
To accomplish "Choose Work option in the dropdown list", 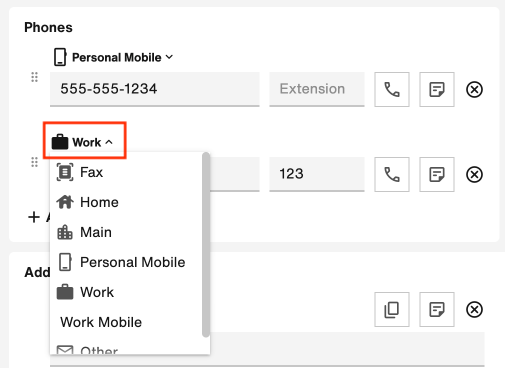I will [x=126, y=292].
